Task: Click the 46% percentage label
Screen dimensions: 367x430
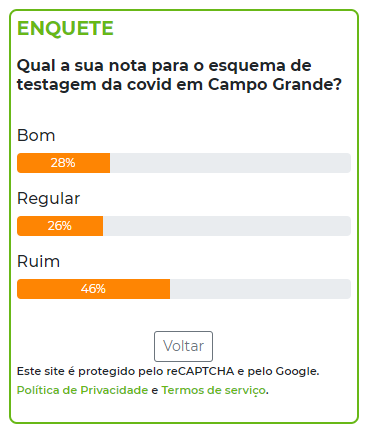Action: pyautogui.click(x=93, y=289)
